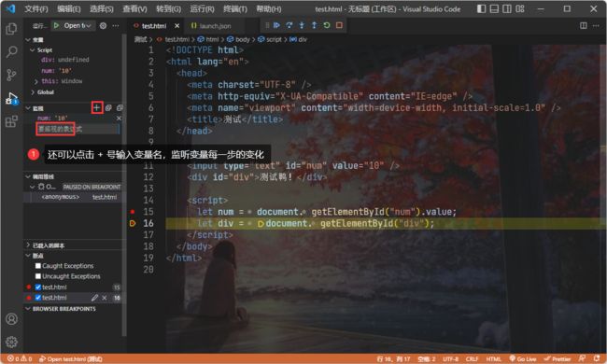Restart the debug session
Screen dimensions: 607x364
click(x=327, y=25)
